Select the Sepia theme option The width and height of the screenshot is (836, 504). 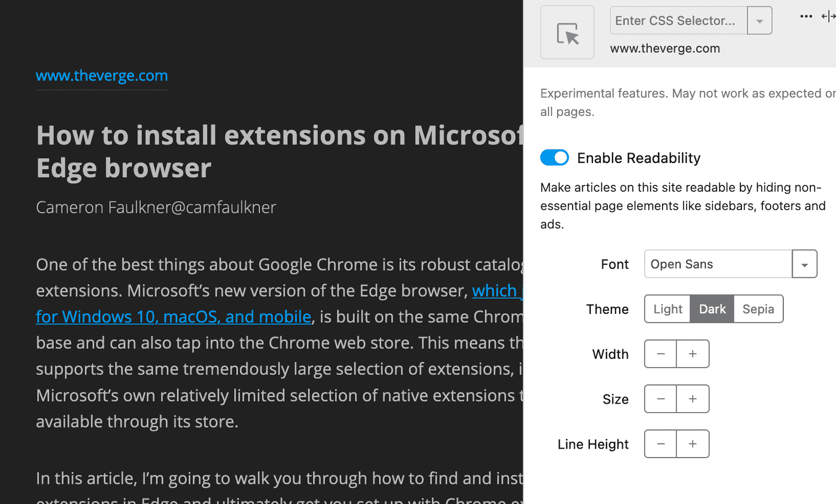(758, 309)
